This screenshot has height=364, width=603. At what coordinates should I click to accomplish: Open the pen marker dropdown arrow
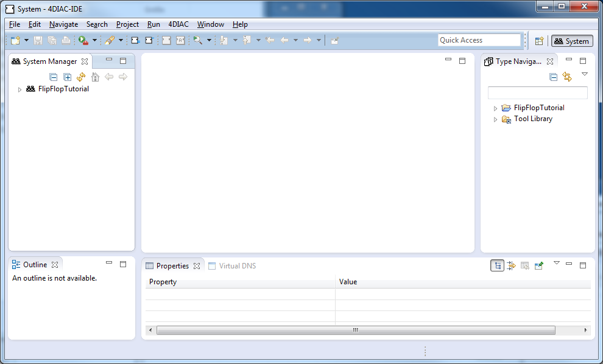click(121, 40)
